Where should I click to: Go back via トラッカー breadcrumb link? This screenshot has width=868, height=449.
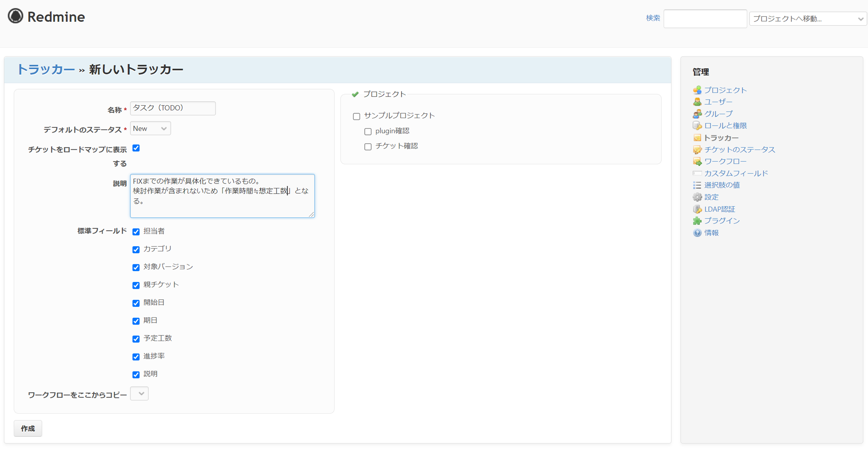click(45, 70)
